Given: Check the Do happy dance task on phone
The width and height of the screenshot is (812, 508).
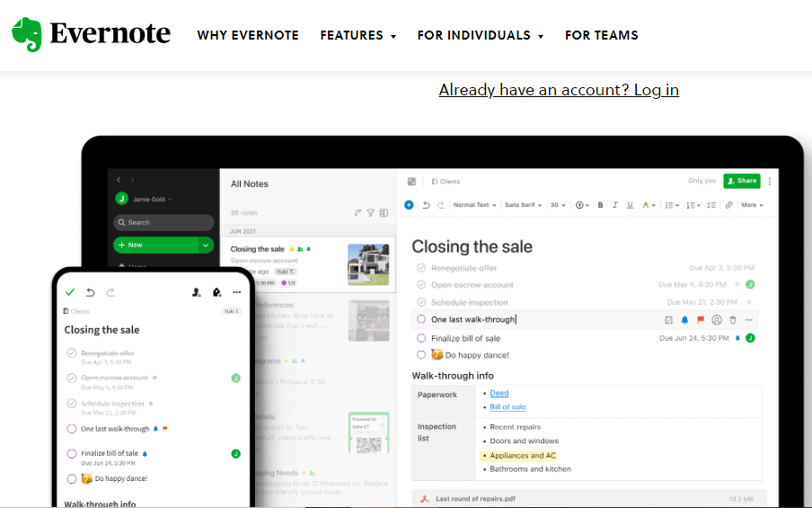Looking at the screenshot, I should [x=72, y=478].
